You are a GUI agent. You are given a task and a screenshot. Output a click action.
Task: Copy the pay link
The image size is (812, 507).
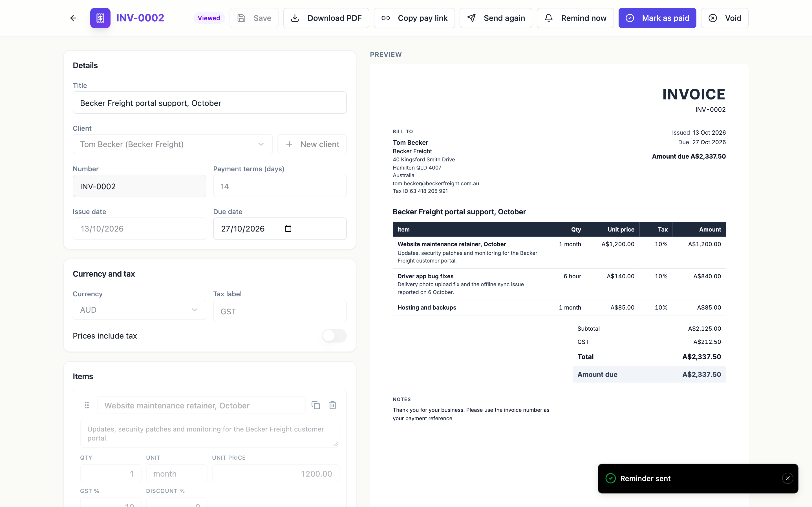click(x=414, y=18)
